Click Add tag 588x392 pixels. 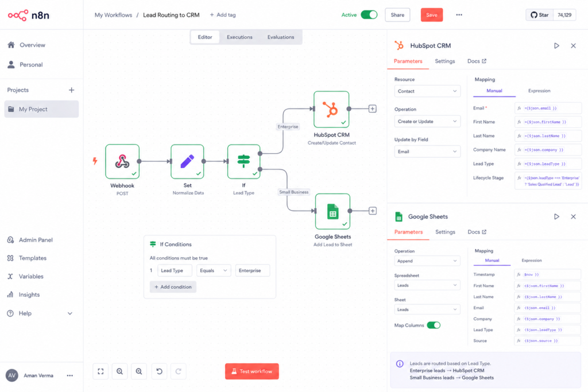(223, 15)
